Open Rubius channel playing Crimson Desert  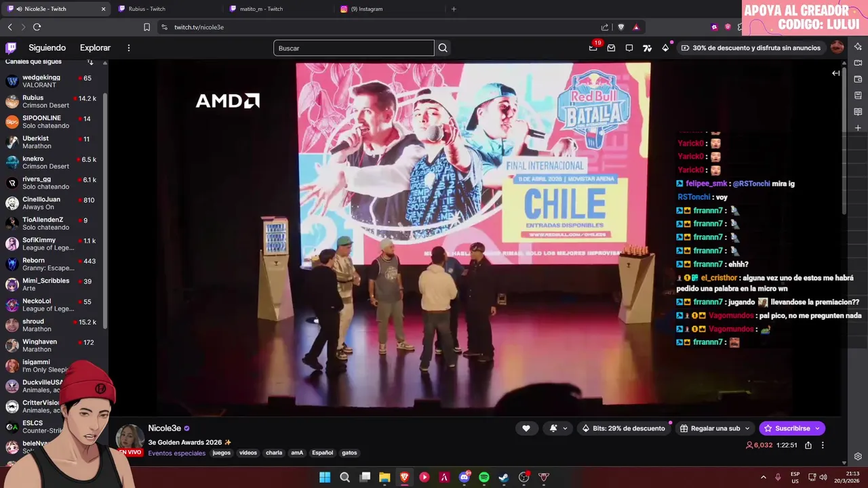click(53, 102)
